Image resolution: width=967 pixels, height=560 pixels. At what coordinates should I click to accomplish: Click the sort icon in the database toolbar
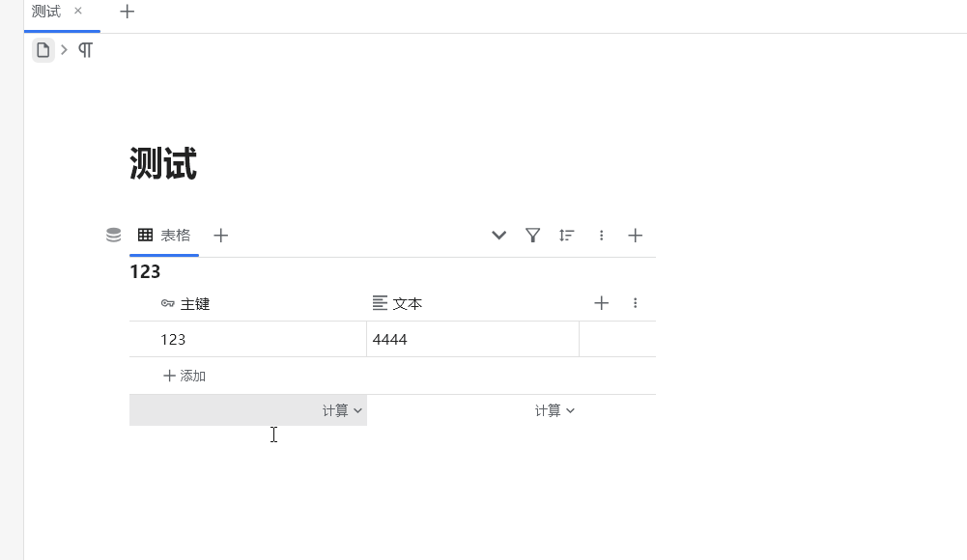click(x=566, y=235)
